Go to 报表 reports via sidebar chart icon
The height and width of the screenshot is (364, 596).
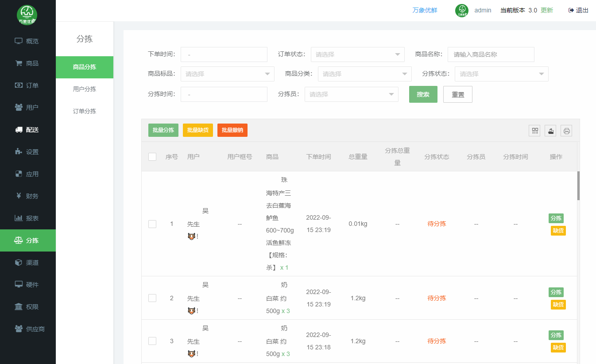pos(19,218)
